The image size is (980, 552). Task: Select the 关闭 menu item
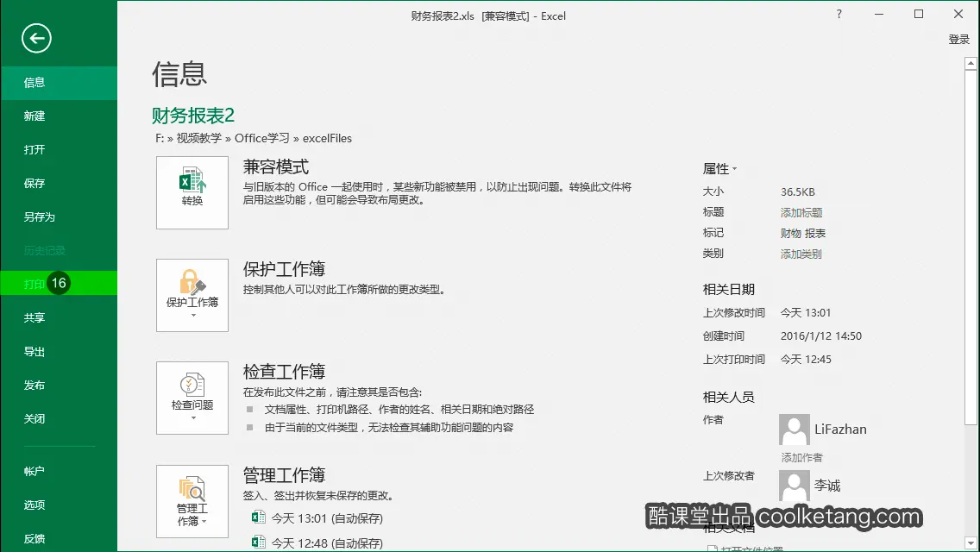coord(59,419)
